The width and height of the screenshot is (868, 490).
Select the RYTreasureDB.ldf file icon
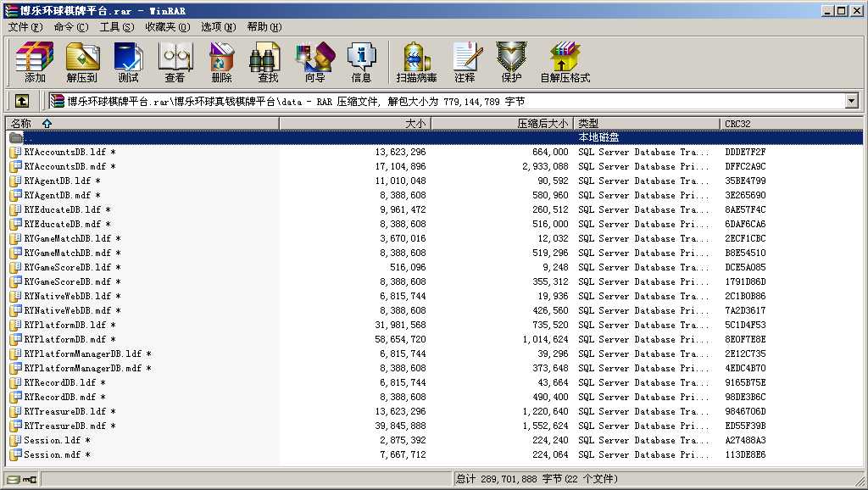15,411
